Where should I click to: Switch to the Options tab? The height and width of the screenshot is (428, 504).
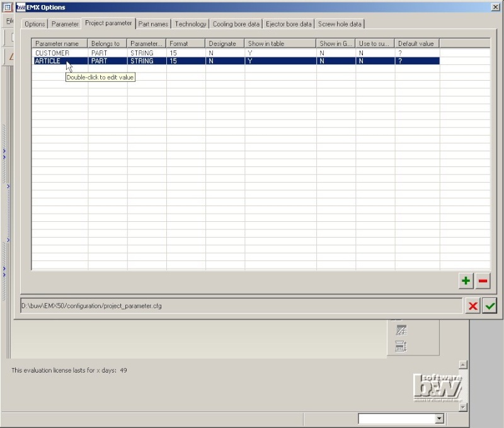tap(35, 24)
